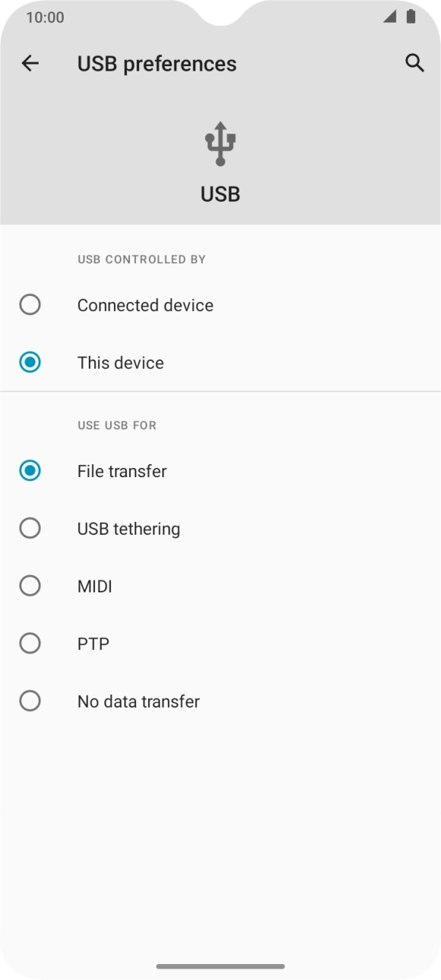441x980 pixels.
Task: Tap the Connected device row label
Action: 144,305
